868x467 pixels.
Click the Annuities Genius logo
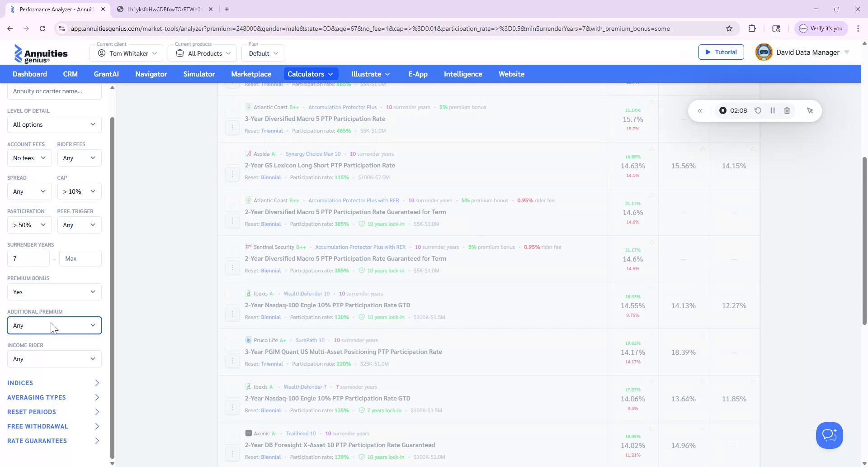click(41, 53)
